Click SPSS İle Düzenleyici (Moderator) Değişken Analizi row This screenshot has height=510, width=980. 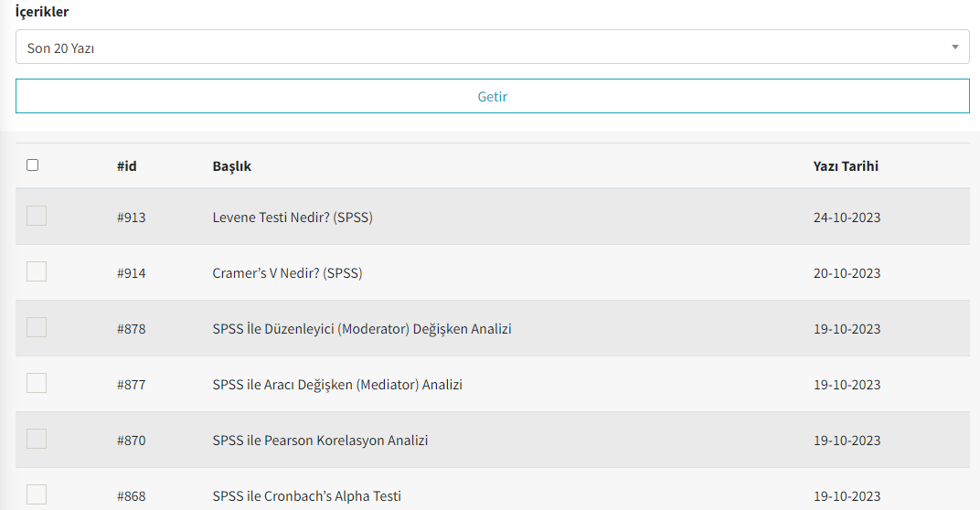[x=493, y=329]
